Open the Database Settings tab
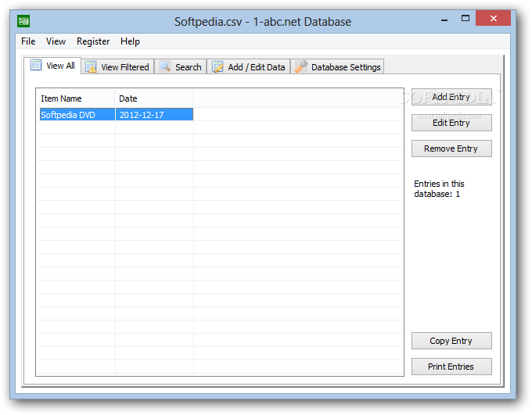Image resolution: width=532 pixels, height=415 pixels. coord(337,66)
